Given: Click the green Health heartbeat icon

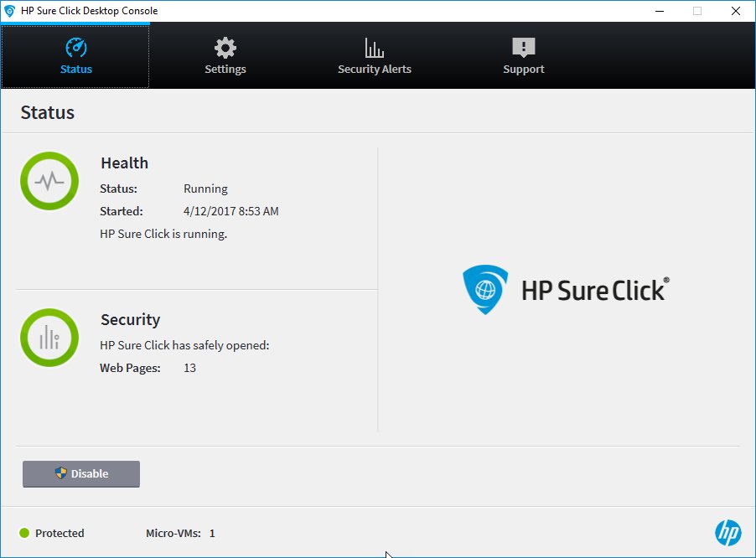Looking at the screenshot, I should 49,181.
